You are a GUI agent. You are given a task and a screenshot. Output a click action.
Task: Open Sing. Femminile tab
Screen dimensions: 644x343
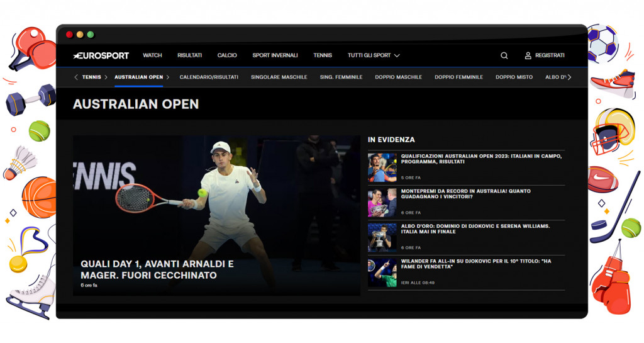tap(341, 77)
